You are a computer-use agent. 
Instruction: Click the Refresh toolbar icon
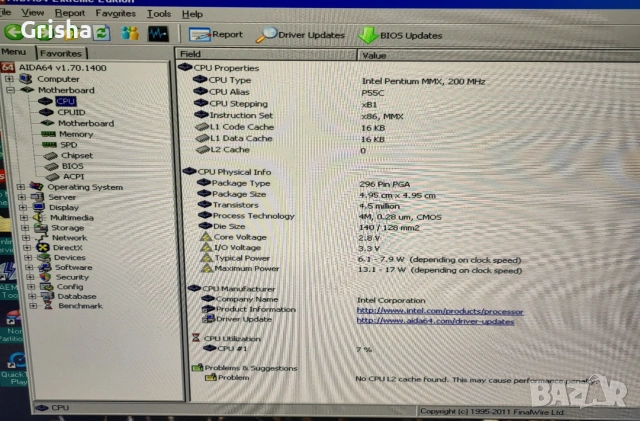coord(102,33)
